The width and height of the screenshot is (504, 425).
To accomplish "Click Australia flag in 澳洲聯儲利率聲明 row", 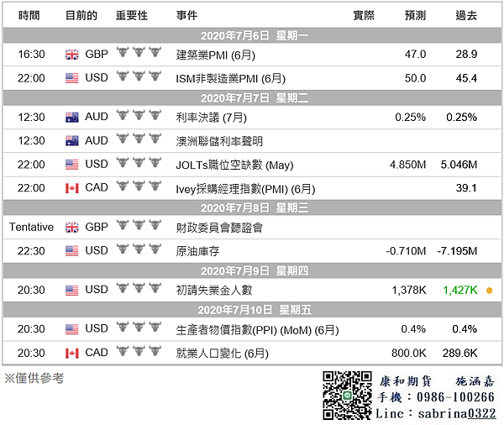I will [71, 140].
